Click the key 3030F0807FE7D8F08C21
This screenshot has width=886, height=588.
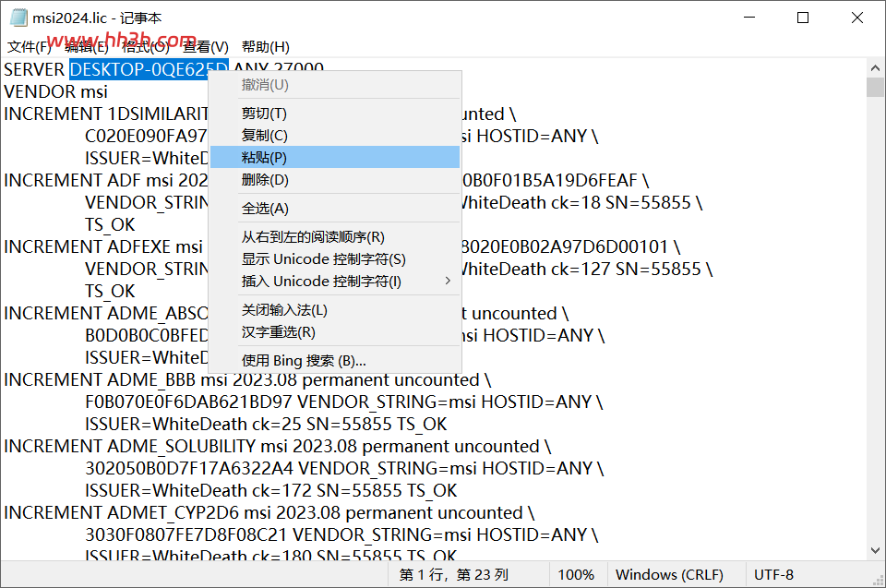pos(186,534)
